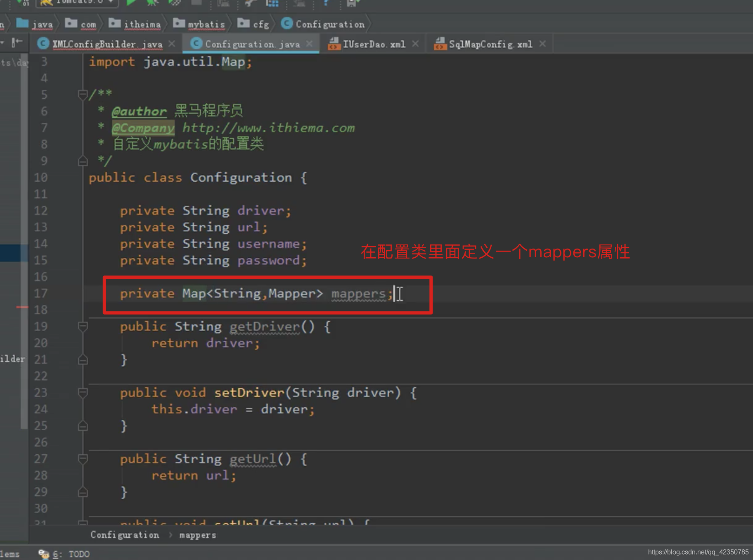753x560 pixels.
Task: Close the IUserDao.xml tab
Action: click(415, 44)
